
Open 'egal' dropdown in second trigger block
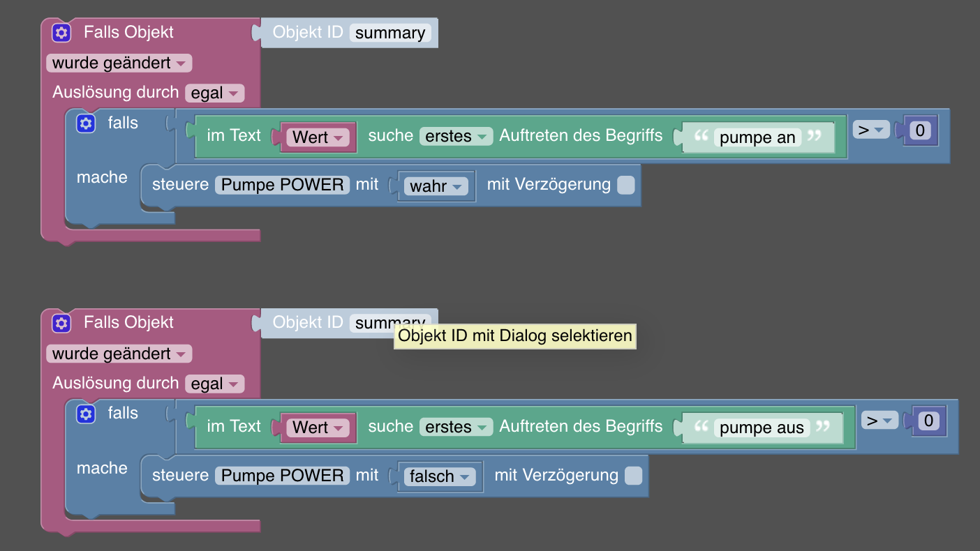pyautogui.click(x=215, y=384)
